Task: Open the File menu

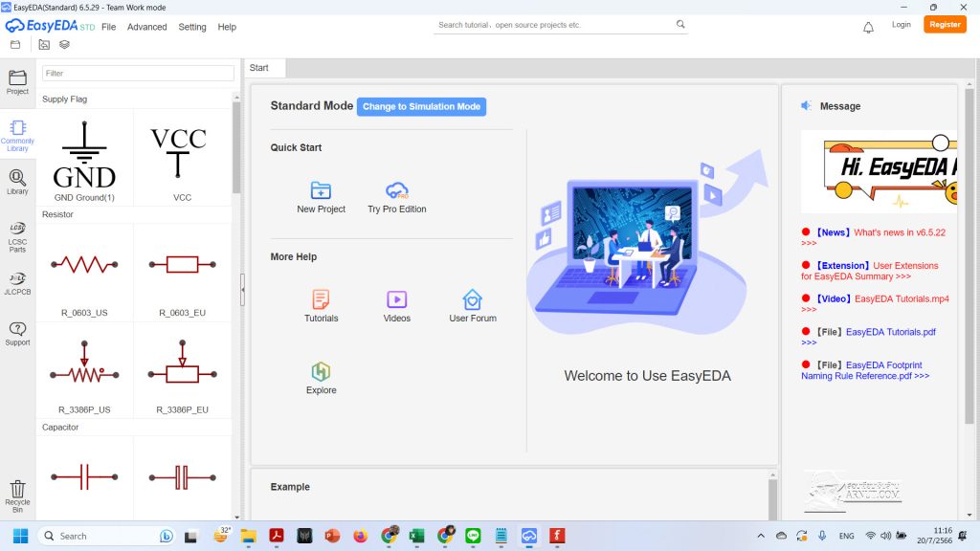Action: [108, 27]
